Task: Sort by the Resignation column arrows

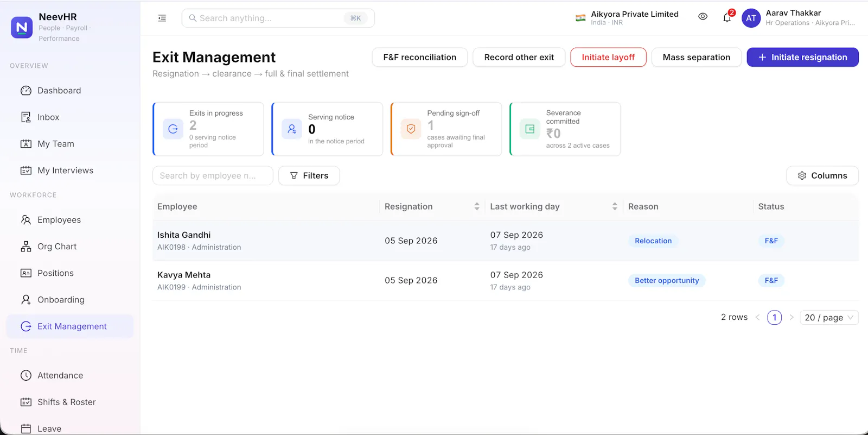Action: pos(477,206)
